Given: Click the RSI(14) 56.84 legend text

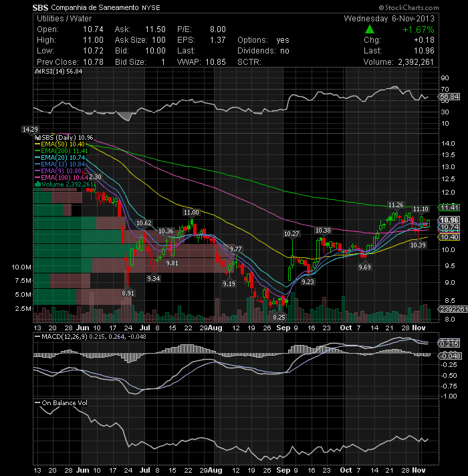Looking at the screenshot, I should [62, 72].
